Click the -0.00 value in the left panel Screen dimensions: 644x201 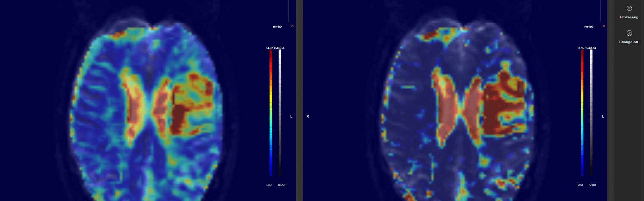coord(281,185)
